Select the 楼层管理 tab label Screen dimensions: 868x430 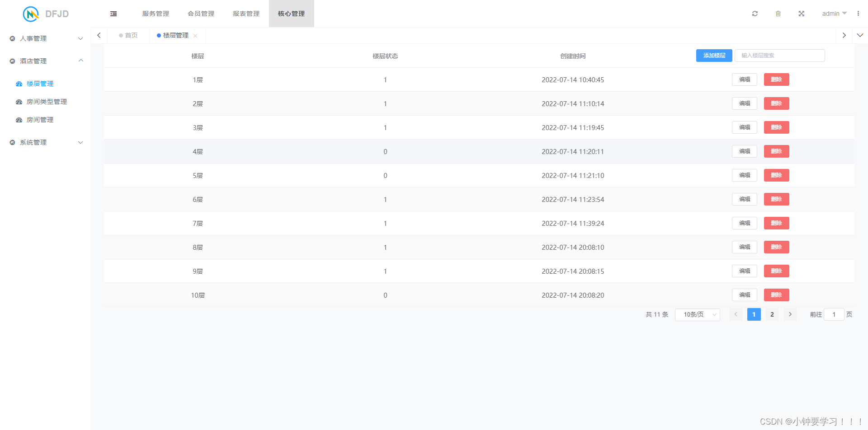pyautogui.click(x=176, y=35)
